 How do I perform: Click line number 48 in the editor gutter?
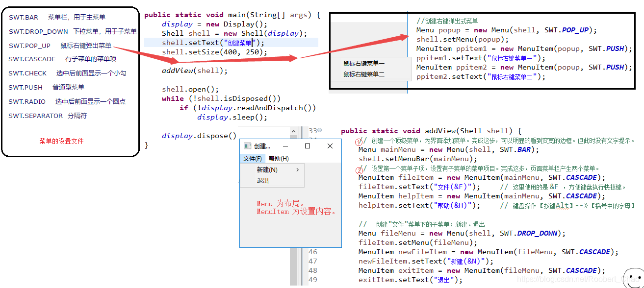point(313,271)
